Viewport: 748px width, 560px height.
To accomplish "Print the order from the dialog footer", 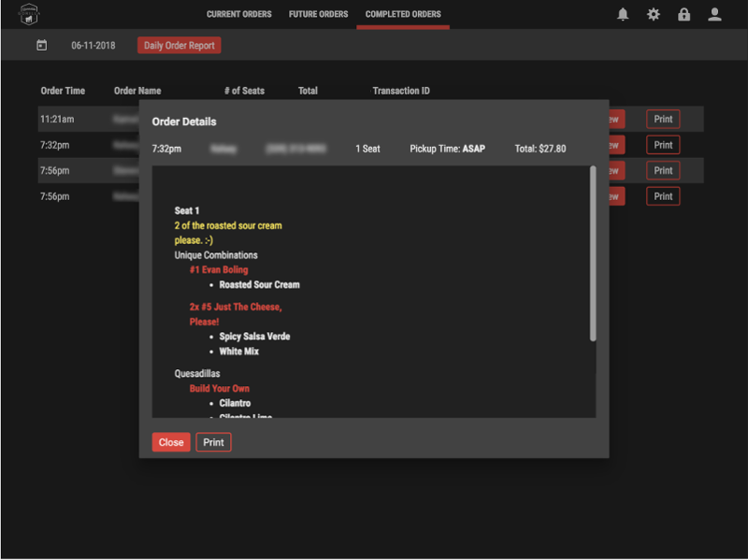I will 213,442.
